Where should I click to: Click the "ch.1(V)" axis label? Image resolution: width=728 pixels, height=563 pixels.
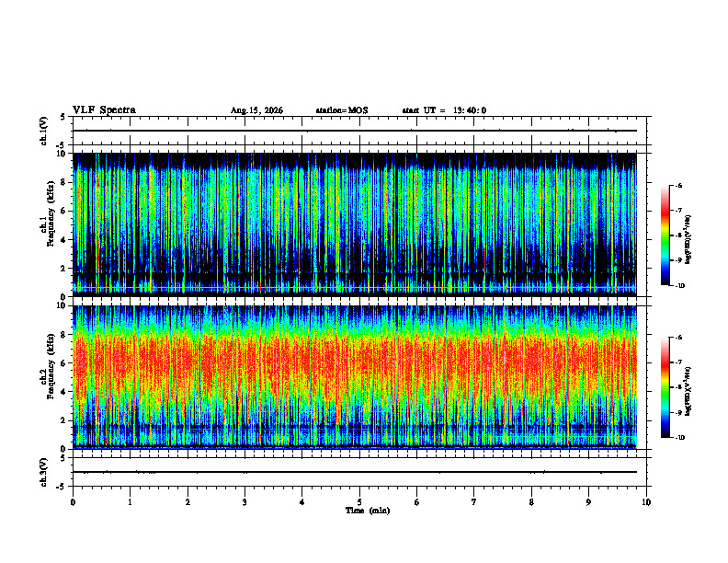point(44,131)
